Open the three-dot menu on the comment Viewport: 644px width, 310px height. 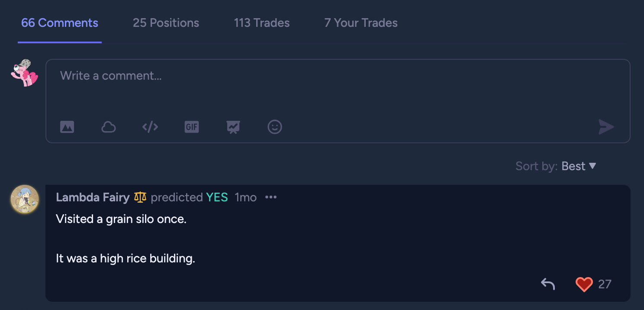[271, 197]
